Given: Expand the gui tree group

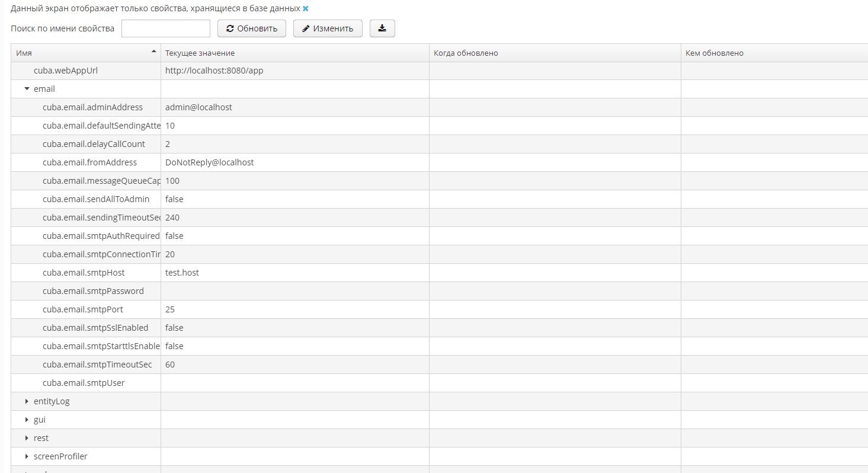Looking at the screenshot, I should coord(27,420).
